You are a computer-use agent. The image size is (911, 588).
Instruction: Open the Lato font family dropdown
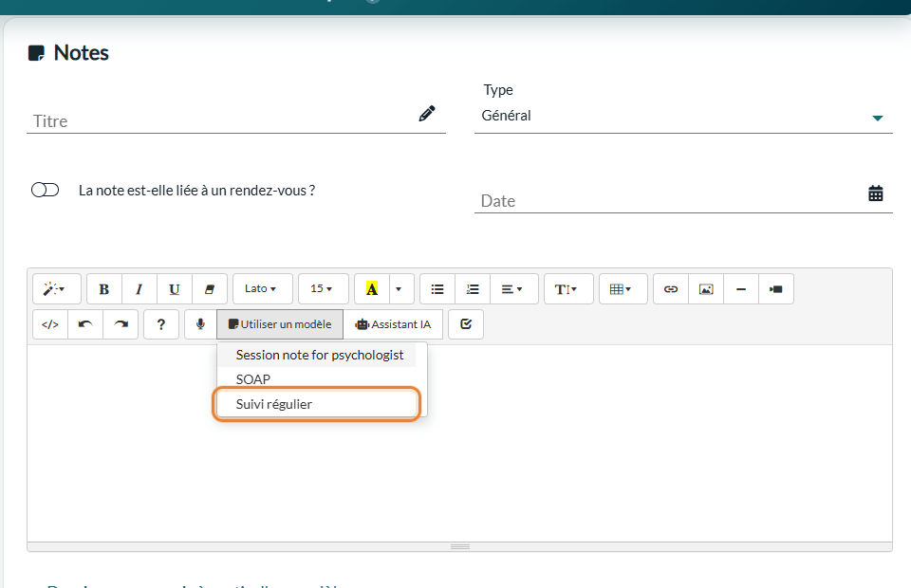pos(263,289)
